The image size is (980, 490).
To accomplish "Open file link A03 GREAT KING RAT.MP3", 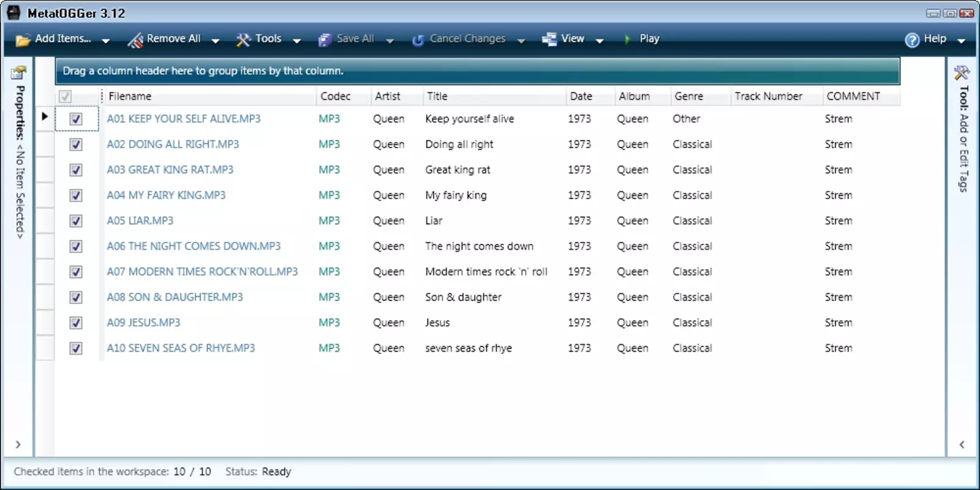I will [170, 170].
